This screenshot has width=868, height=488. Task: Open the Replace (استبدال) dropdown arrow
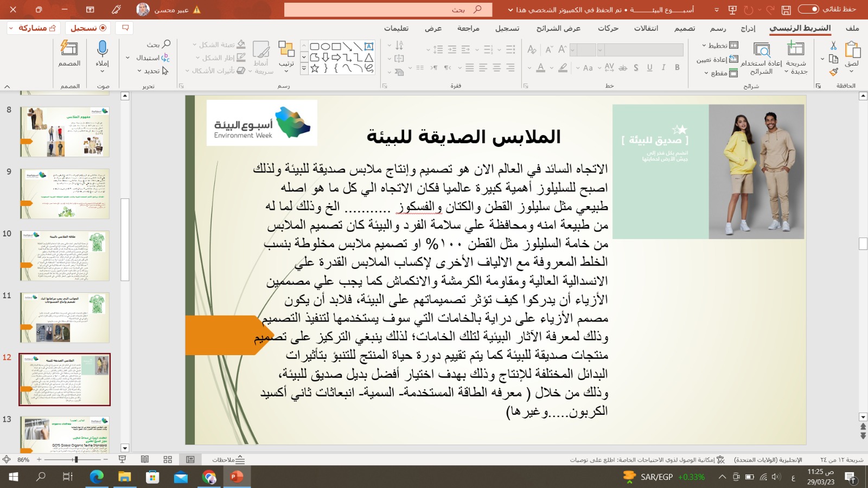(128, 57)
